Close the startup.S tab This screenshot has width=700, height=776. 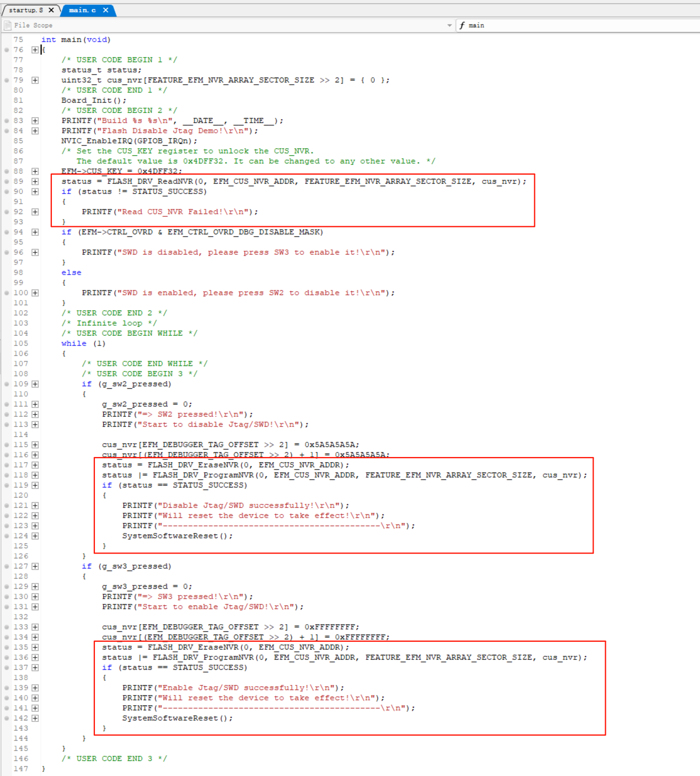[51, 10]
